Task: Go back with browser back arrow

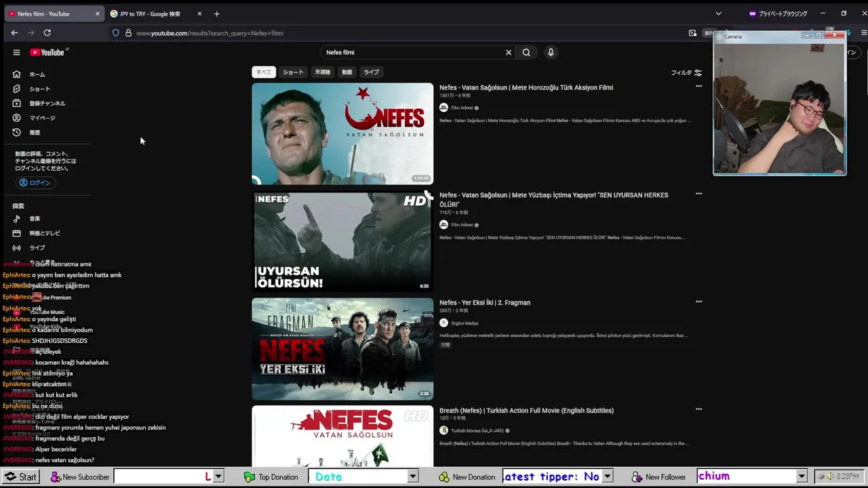Action: 14,33
